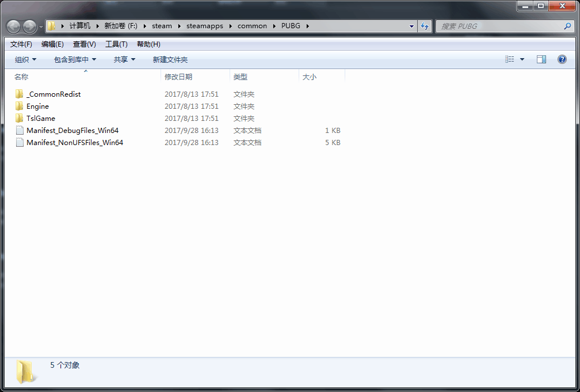Open the 帮助(H) menu
This screenshot has width=580, height=392.
point(148,44)
